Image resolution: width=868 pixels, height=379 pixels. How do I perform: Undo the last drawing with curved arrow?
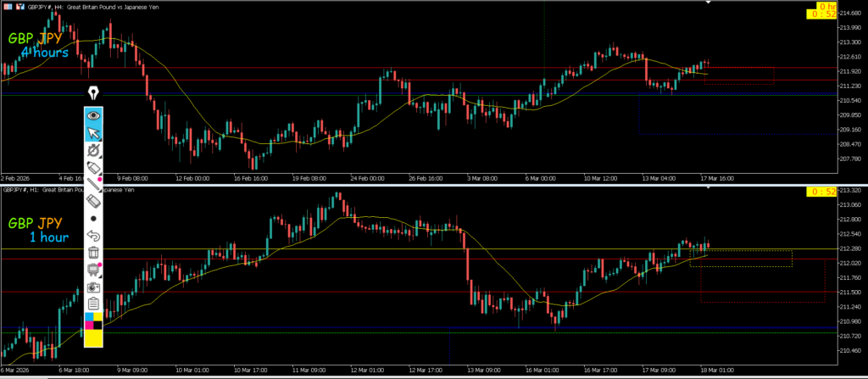tap(93, 236)
